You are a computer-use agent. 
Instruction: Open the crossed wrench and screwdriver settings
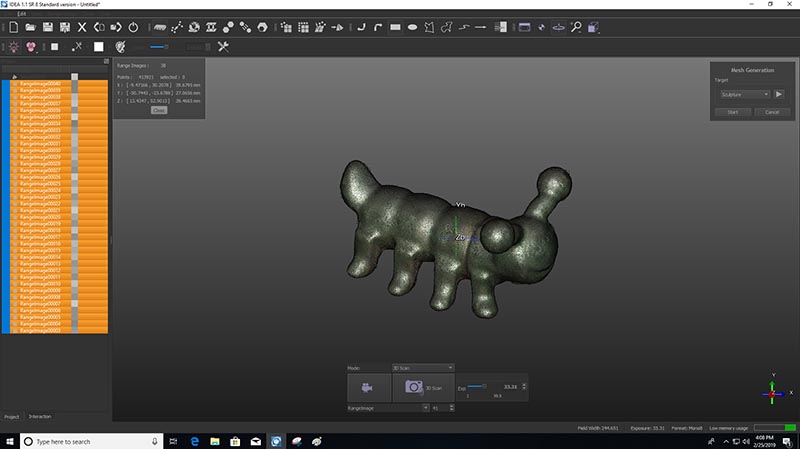[x=223, y=47]
